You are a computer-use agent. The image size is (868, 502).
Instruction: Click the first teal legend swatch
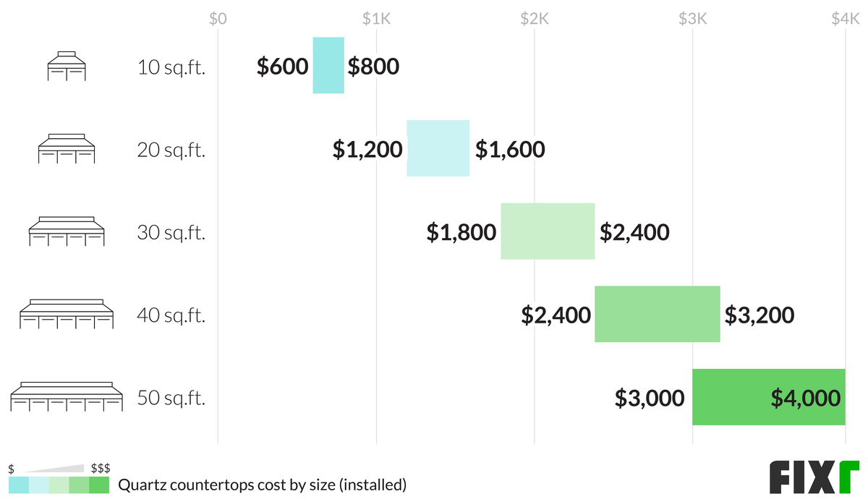click(19, 485)
